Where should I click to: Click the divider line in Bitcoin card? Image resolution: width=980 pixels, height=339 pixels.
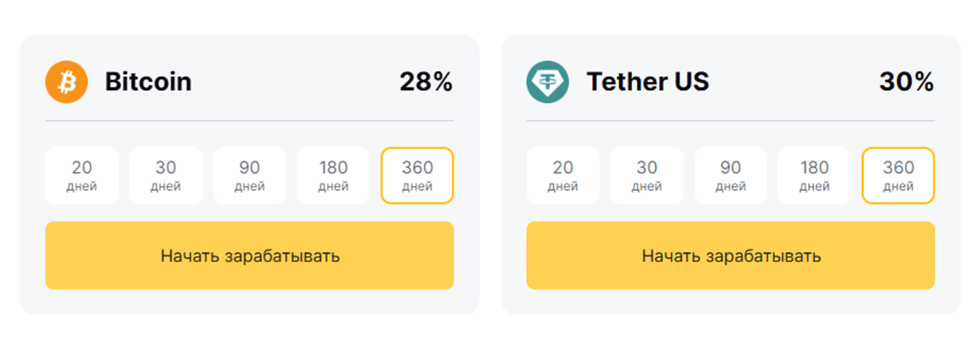[x=249, y=121]
